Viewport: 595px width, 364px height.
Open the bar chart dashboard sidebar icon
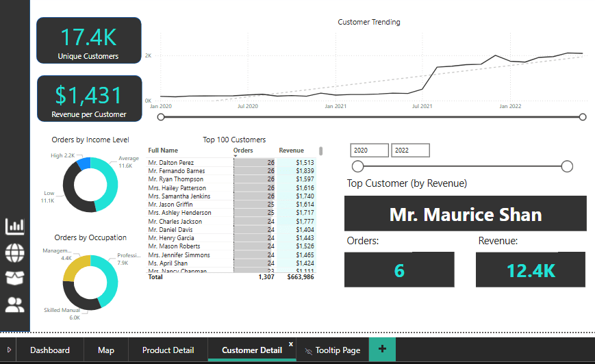pyautogui.click(x=15, y=226)
